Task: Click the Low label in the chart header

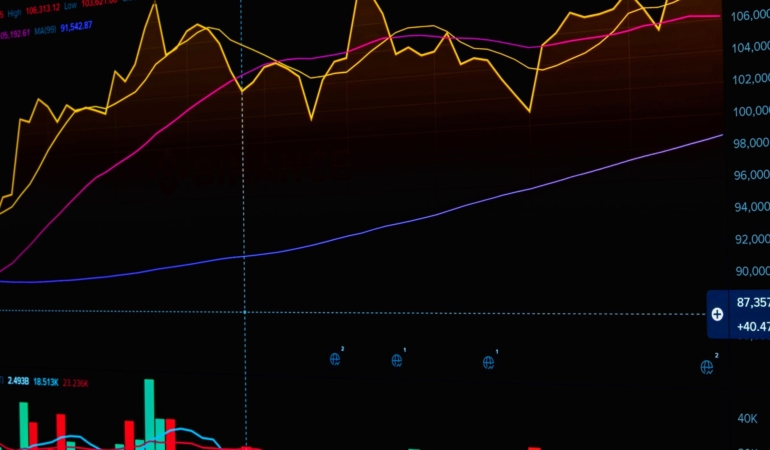Action: tap(71, 5)
